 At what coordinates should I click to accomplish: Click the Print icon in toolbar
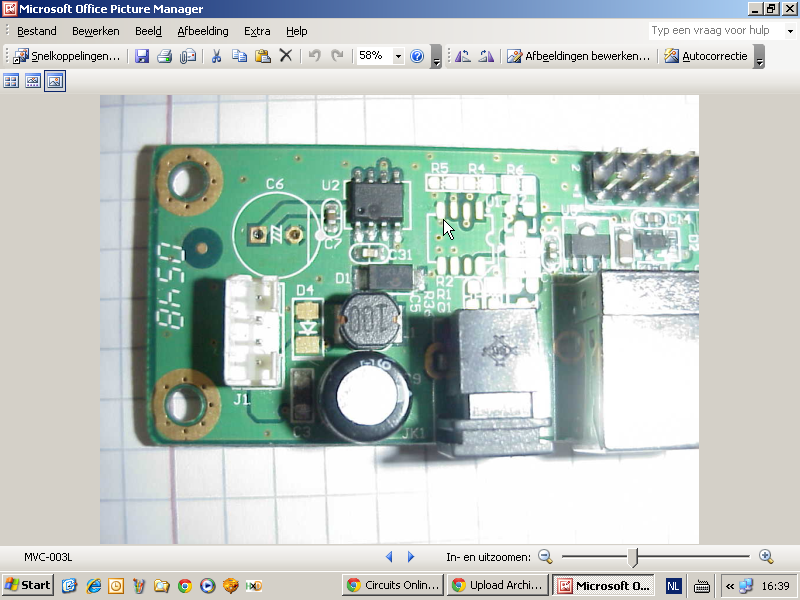point(164,56)
